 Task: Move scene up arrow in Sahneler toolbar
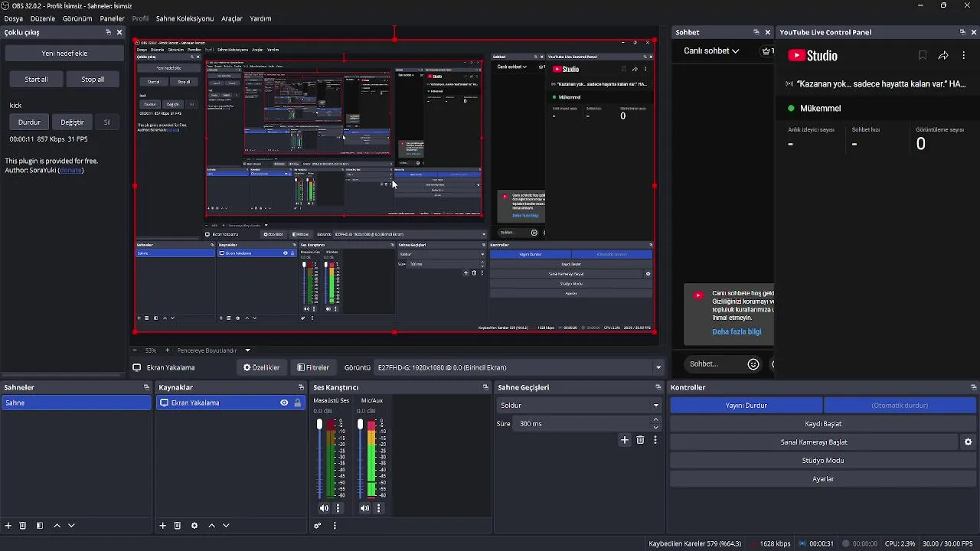57,526
